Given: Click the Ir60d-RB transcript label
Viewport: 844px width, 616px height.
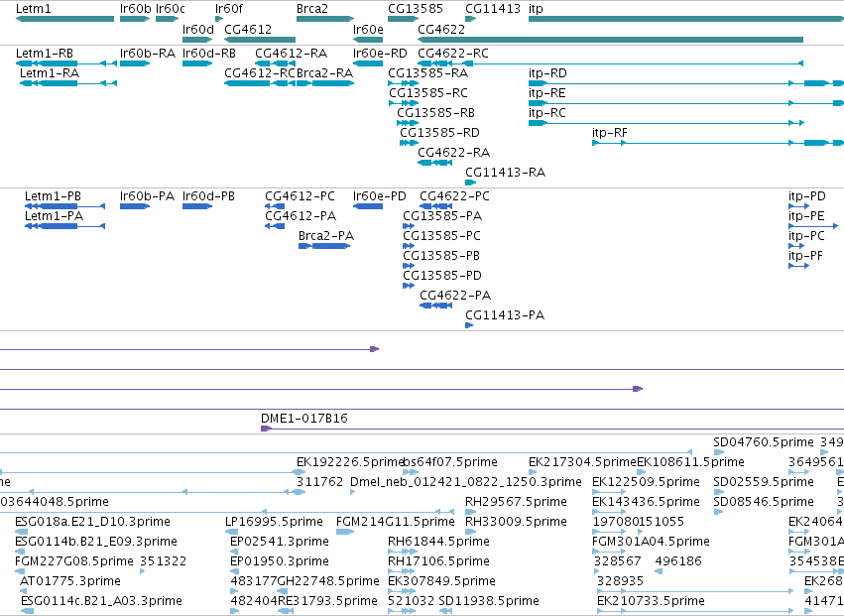Looking at the screenshot, I should click(x=209, y=54).
